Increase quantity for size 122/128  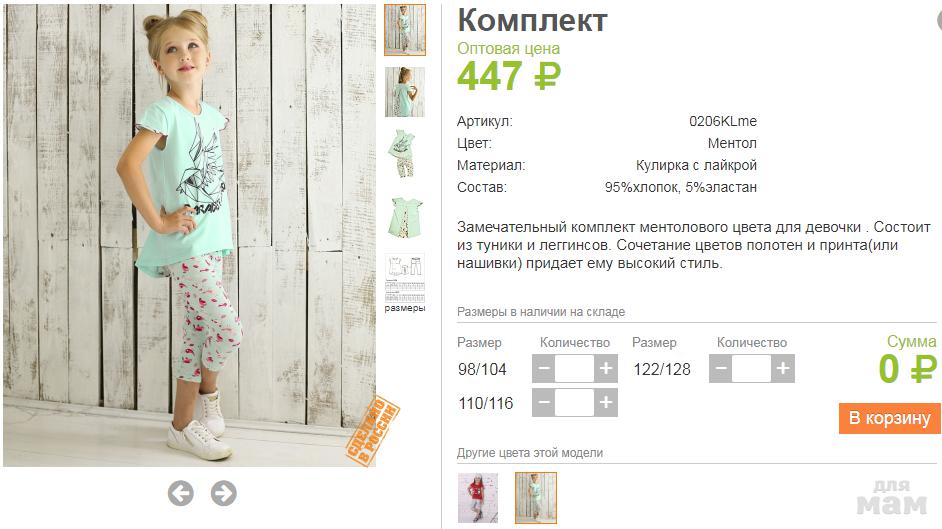click(783, 368)
